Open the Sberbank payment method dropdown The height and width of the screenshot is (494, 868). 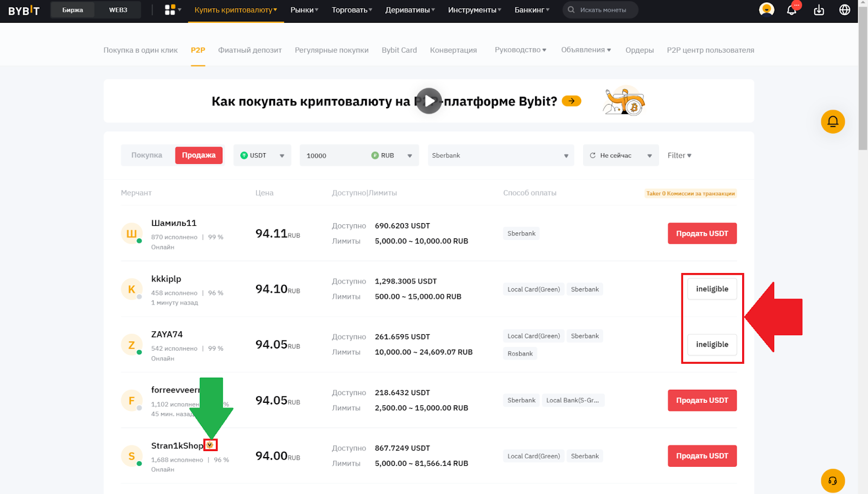coord(501,155)
